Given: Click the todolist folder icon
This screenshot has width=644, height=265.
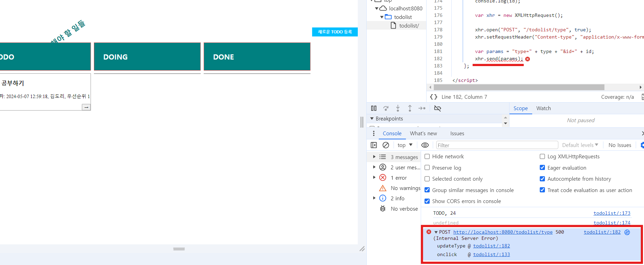Looking at the screenshot, I should pos(388,17).
